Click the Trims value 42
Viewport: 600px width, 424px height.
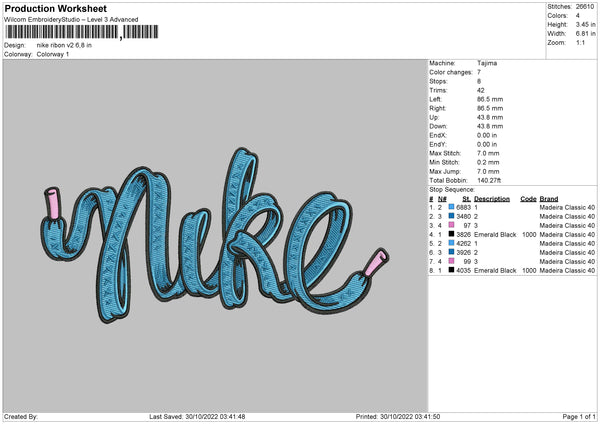481,91
